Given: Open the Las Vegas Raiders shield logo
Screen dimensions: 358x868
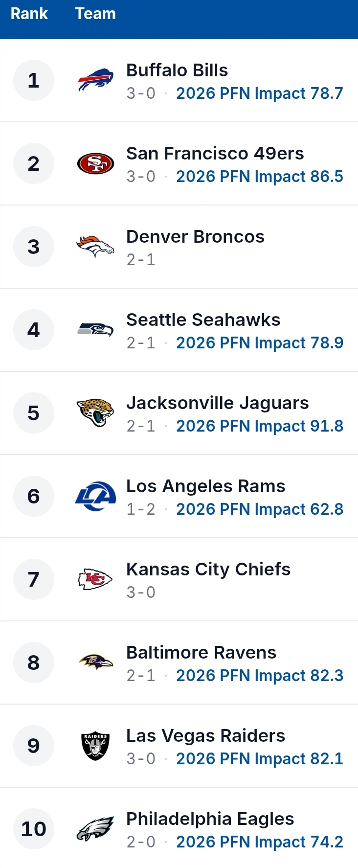Looking at the screenshot, I should pyautogui.click(x=95, y=746).
